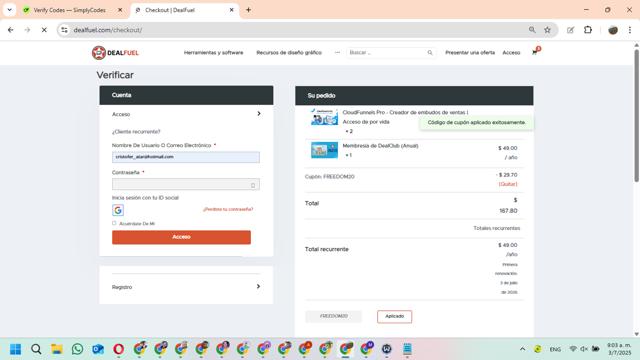Click the Total recurrente label

tap(327, 249)
